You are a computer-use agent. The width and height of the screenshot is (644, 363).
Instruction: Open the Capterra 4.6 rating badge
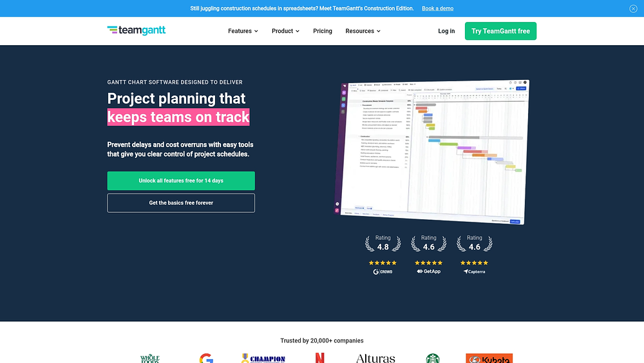(x=475, y=243)
